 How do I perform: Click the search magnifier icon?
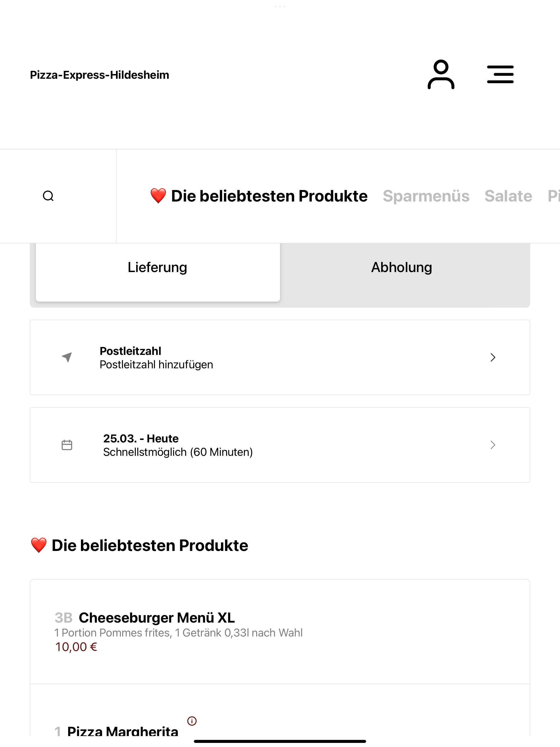coord(48,196)
